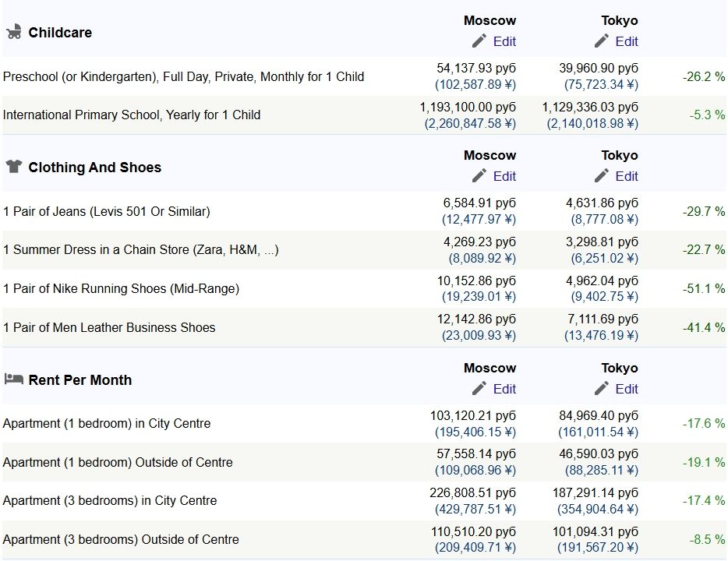
Task: Click pencil icon for Moscow in Clothing section
Action: point(479,176)
